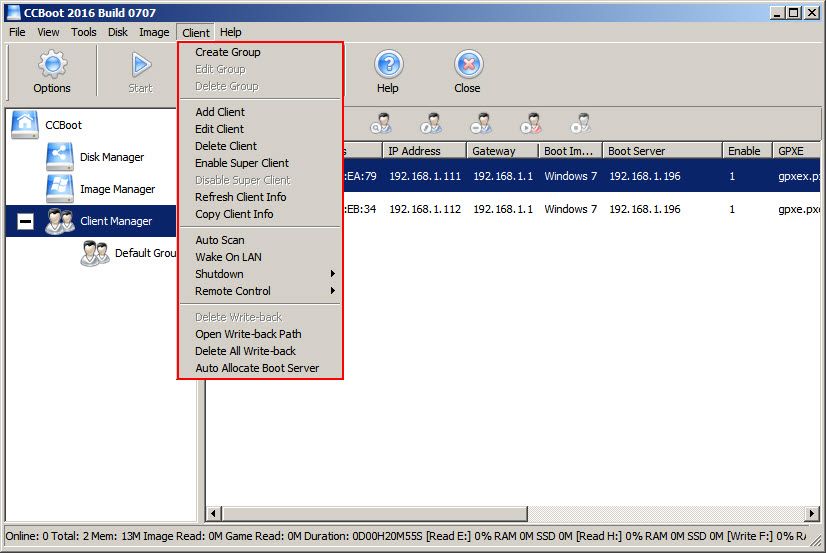Click the horizontal scrollbar left arrow
The height and width of the screenshot is (553, 826).
[x=213, y=513]
